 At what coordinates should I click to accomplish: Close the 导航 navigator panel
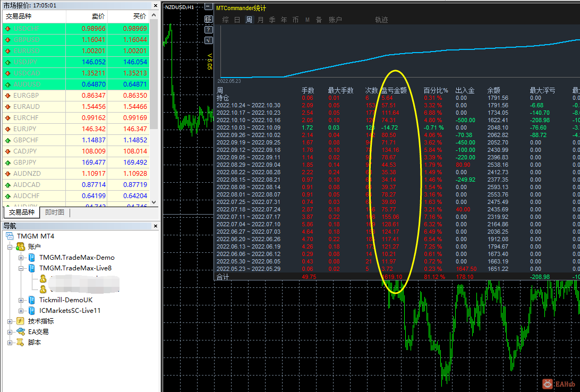coord(156,226)
